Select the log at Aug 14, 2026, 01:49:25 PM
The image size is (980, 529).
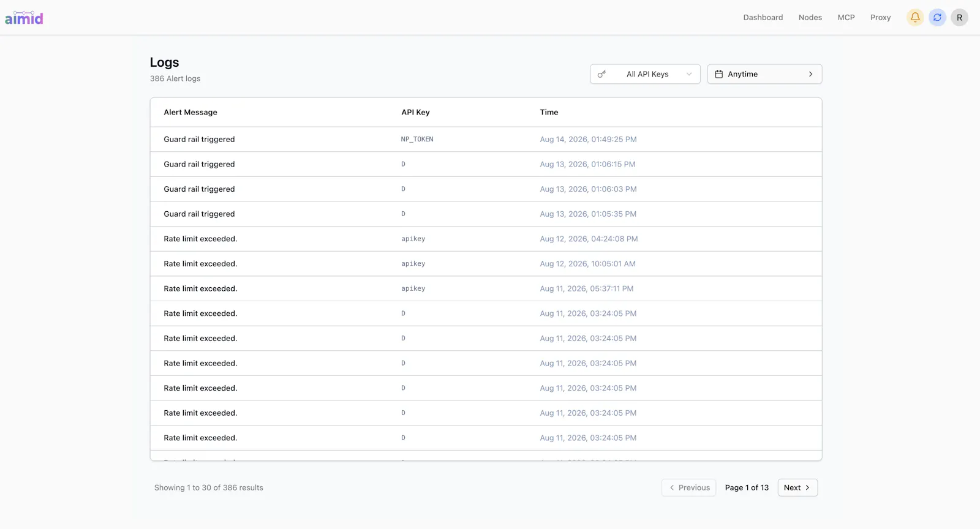[x=486, y=140]
